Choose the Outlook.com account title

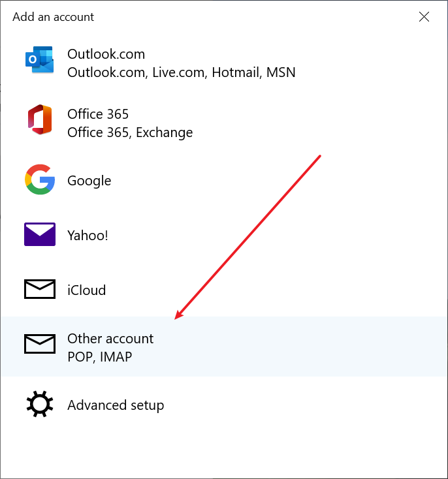(106, 54)
